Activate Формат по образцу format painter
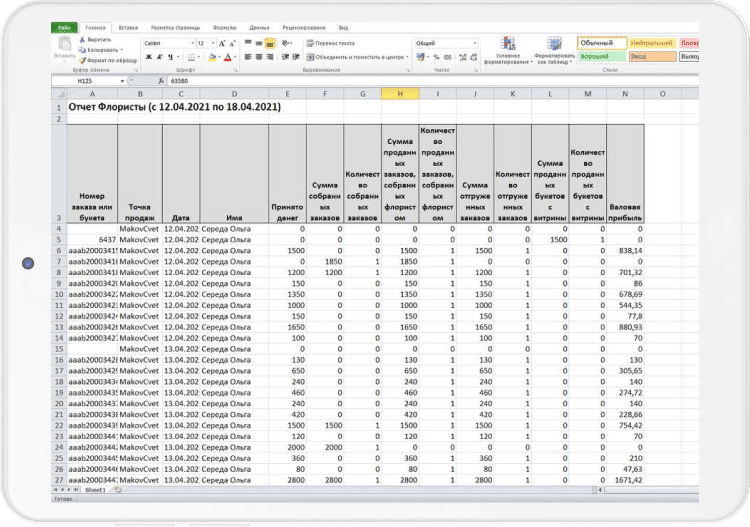The height and width of the screenshot is (527, 750). click(108, 60)
